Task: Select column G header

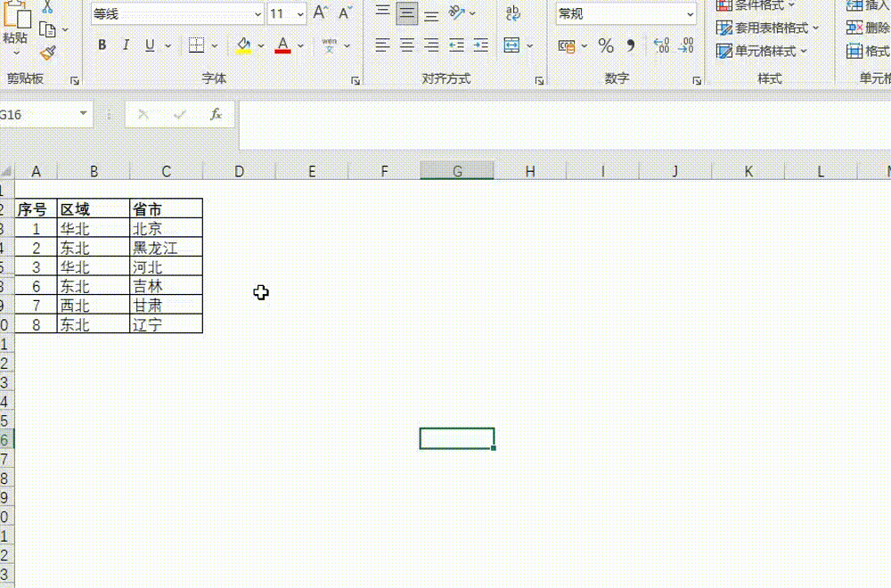Action: (457, 171)
